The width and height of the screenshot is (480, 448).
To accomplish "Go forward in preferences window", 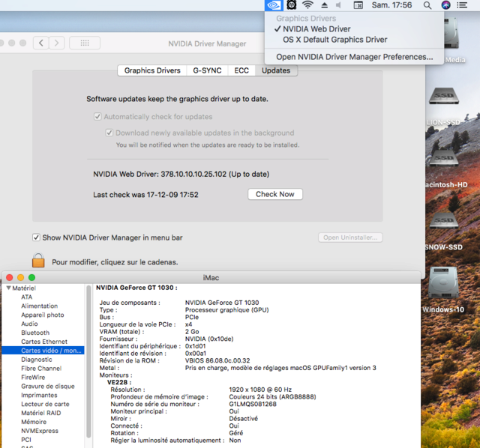I will point(57,43).
